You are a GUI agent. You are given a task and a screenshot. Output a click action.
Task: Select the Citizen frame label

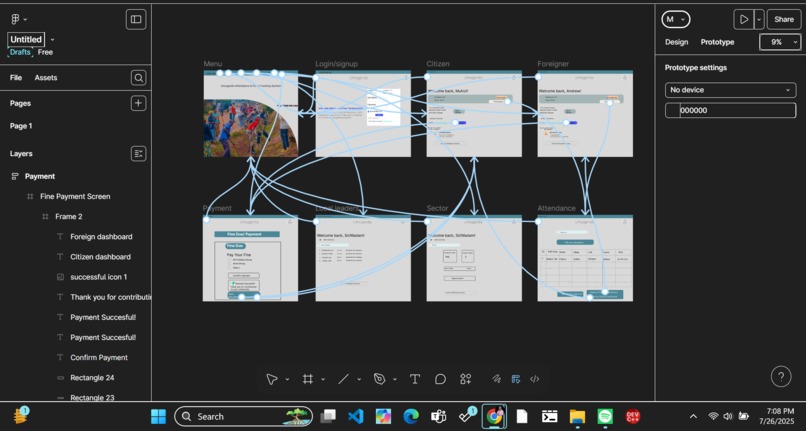(x=438, y=64)
